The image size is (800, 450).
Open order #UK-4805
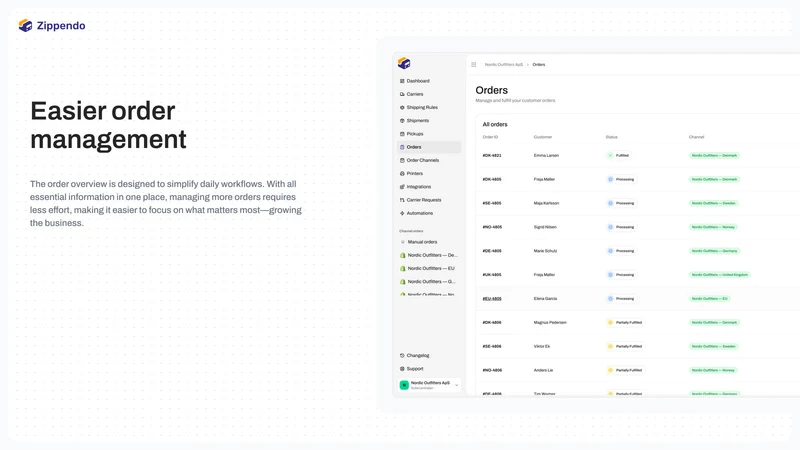(492, 275)
